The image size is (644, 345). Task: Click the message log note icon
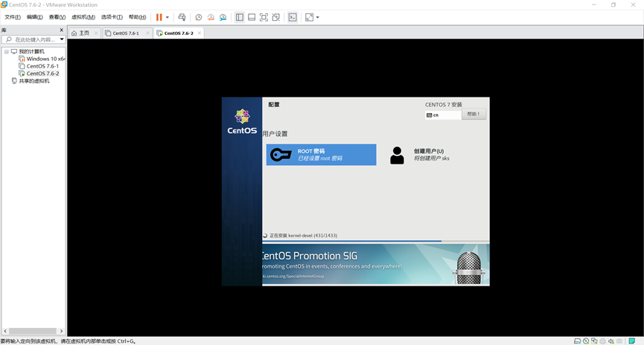coord(632,341)
